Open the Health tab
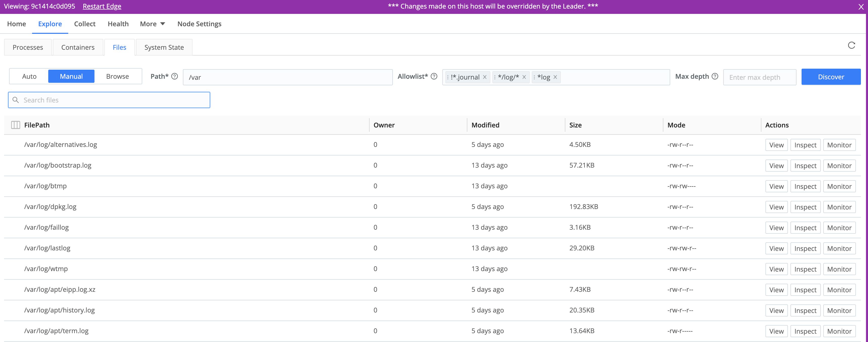This screenshot has height=342, width=868. tap(118, 24)
